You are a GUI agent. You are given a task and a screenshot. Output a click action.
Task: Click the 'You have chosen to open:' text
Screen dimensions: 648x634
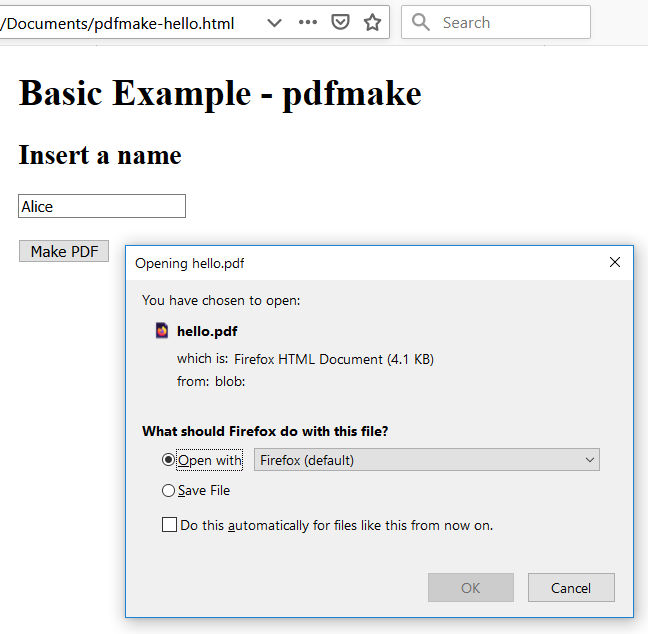221,300
